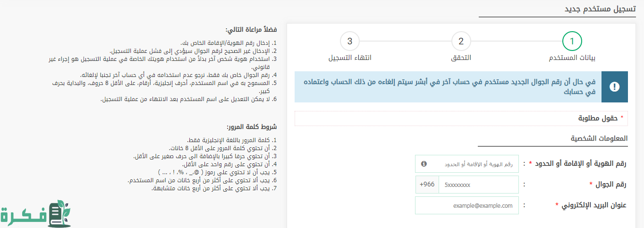Open the التحقق step label

461,58
